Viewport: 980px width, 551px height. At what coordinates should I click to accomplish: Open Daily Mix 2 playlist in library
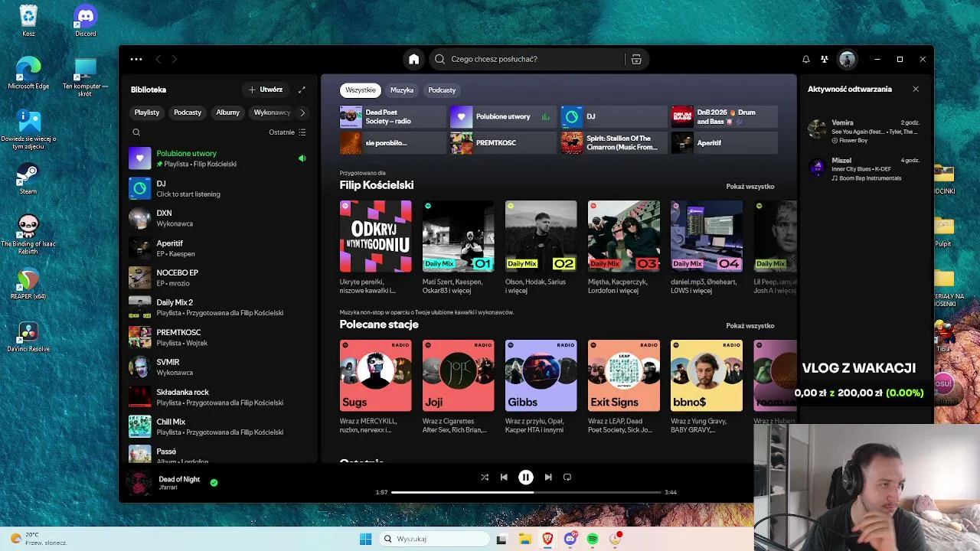tap(218, 308)
